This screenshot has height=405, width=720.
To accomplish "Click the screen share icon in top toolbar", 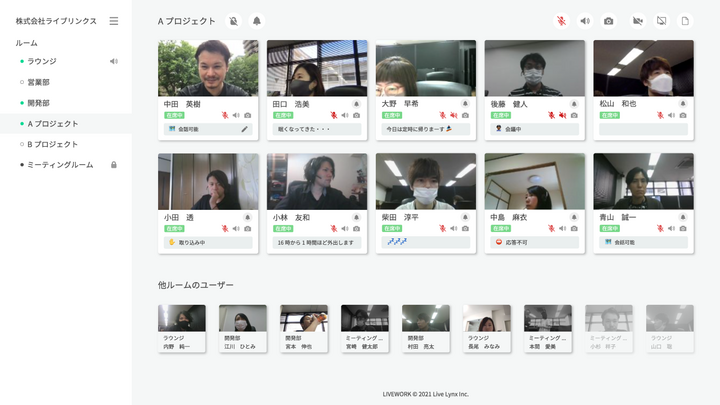I will pos(661,21).
